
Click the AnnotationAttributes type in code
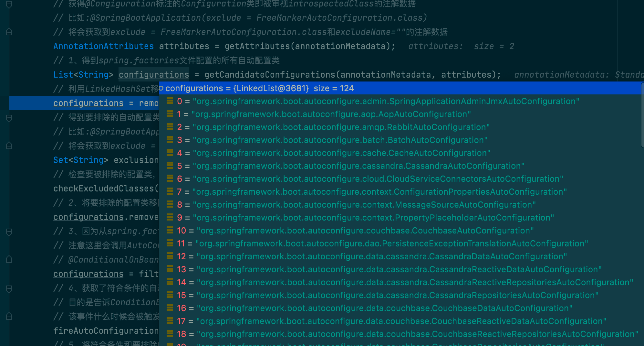point(104,46)
